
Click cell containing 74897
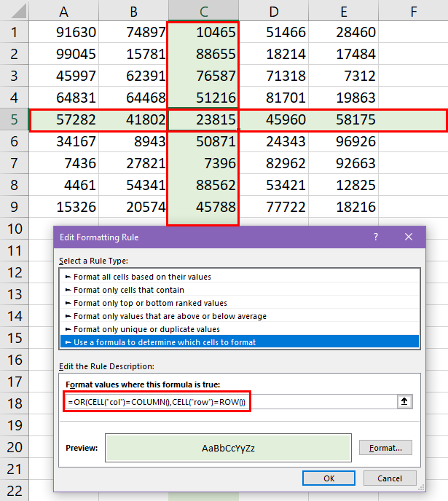tap(133, 32)
